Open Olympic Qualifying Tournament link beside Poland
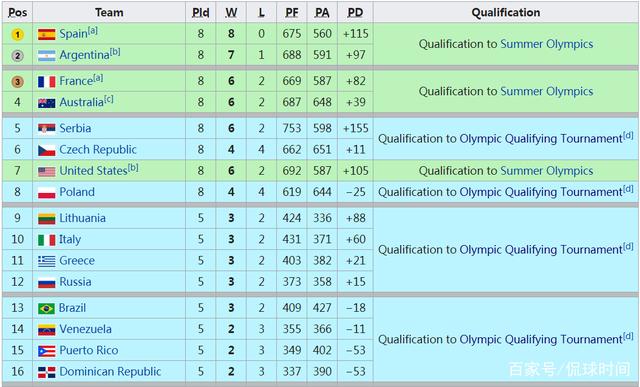Image resolution: width=640 pixels, height=387 pixels. (541, 192)
